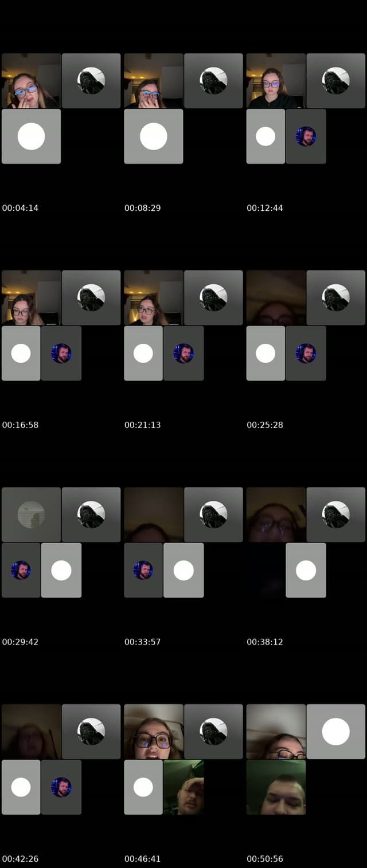Image resolution: width=367 pixels, height=868 pixels.
Task: Select white circle avatar in 00:38:12 frame
Action: (x=306, y=570)
